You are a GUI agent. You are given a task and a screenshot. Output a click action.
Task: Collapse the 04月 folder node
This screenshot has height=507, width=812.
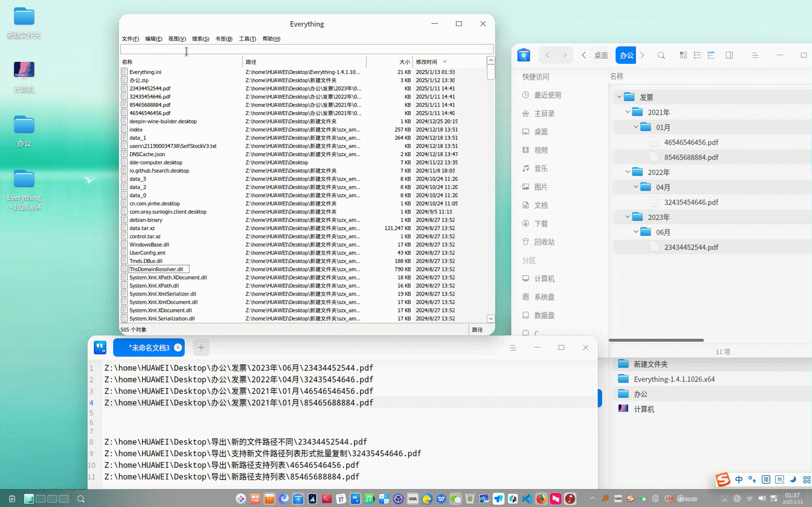pos(636,187)
